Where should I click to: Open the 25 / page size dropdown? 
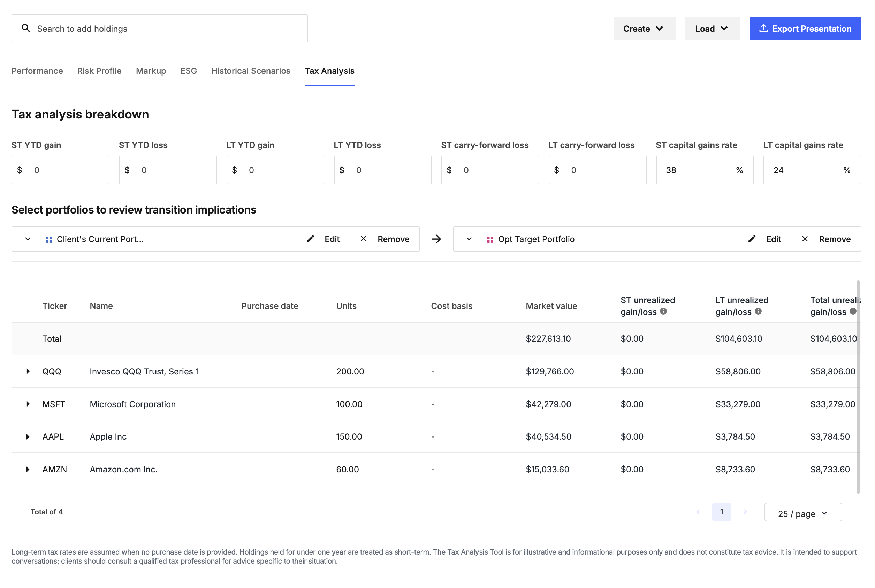pyautogui.click(x=803, y=513)
